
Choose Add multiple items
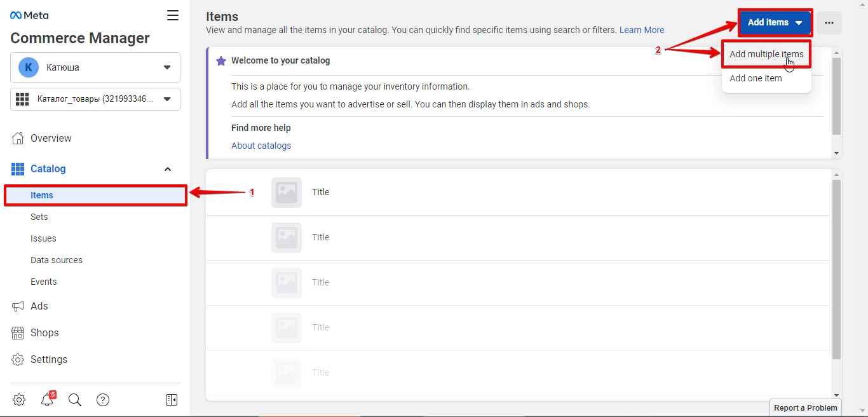[766, 54]
